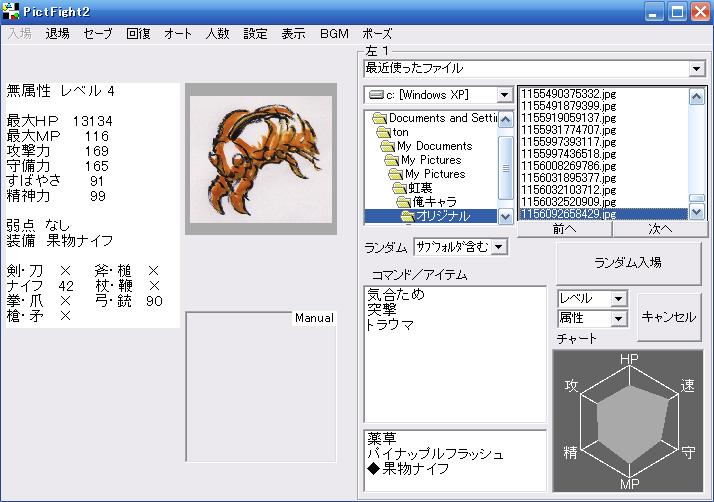Select file 1156032520909.jpg
Viewport: 714px width, 502px height.
point(568,201)
